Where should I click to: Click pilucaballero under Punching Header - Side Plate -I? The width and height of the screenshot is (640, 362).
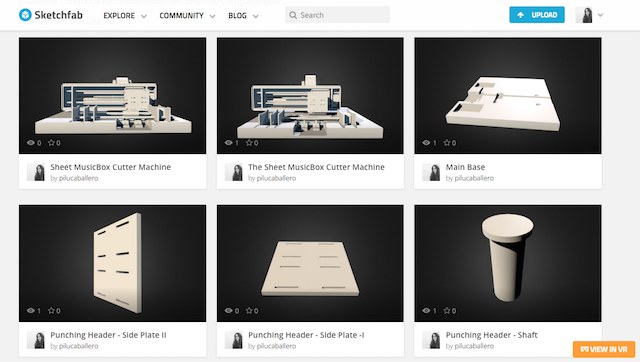(276, 346)
